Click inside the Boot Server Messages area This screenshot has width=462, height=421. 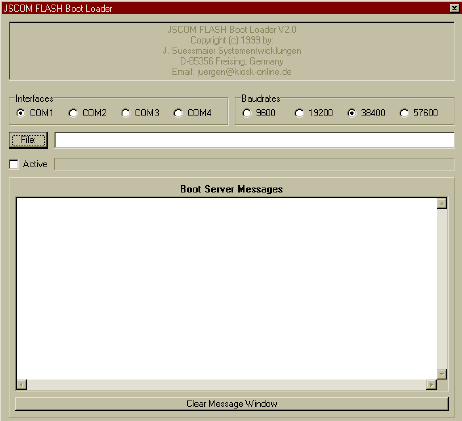pos(227,289)
